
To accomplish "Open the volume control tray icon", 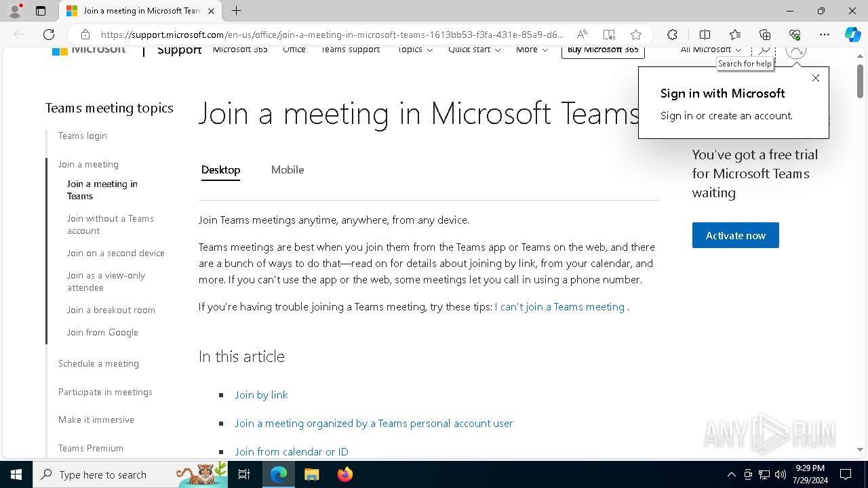I will [781, 474].
